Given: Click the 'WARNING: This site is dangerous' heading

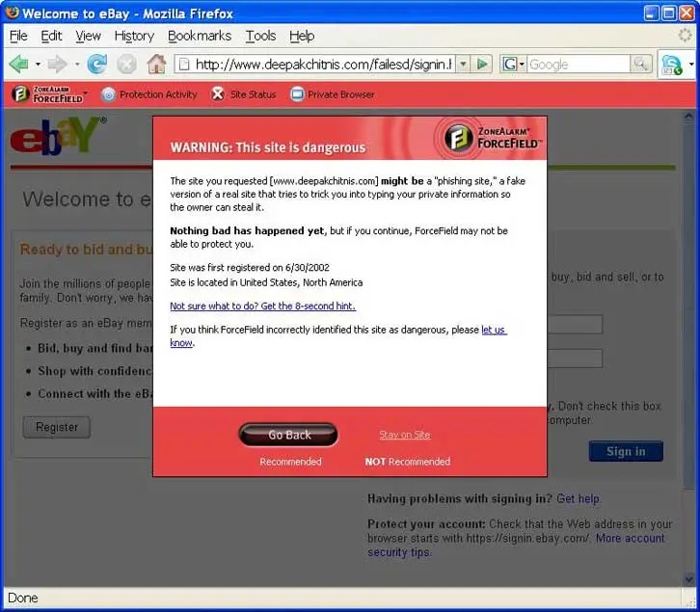Looking at the screenshot, I should click(x=268, y=147).
